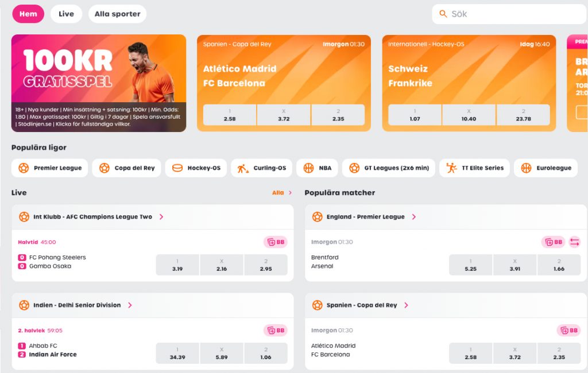Click the hockey puck icon for Hockey-OS
Screen dimensions: 588x373
point(177,168)
